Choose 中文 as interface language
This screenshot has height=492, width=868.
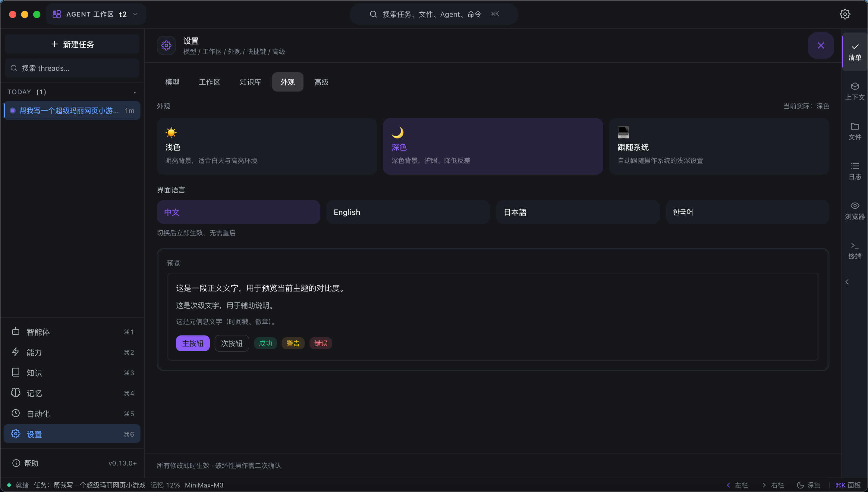point(238,212)
